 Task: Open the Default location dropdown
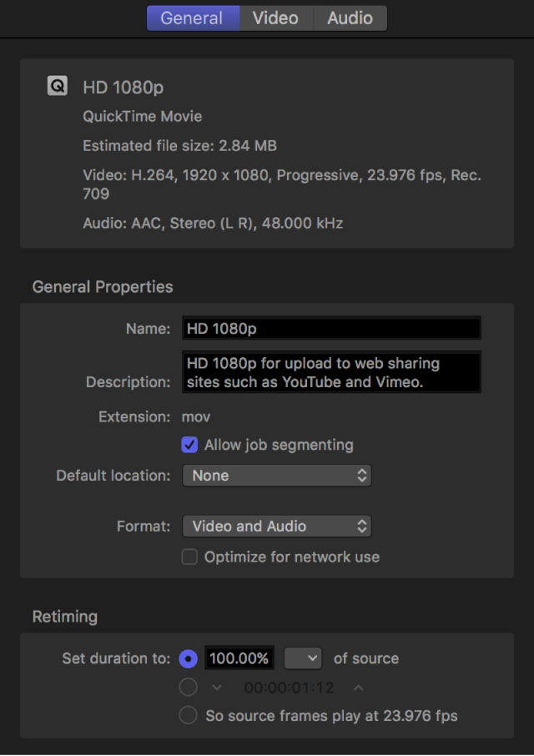(x=276, y=475)
